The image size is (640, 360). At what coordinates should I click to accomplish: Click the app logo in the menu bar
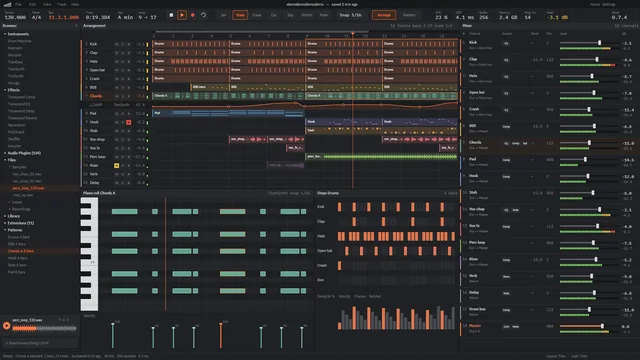click(x=7, y=4)
